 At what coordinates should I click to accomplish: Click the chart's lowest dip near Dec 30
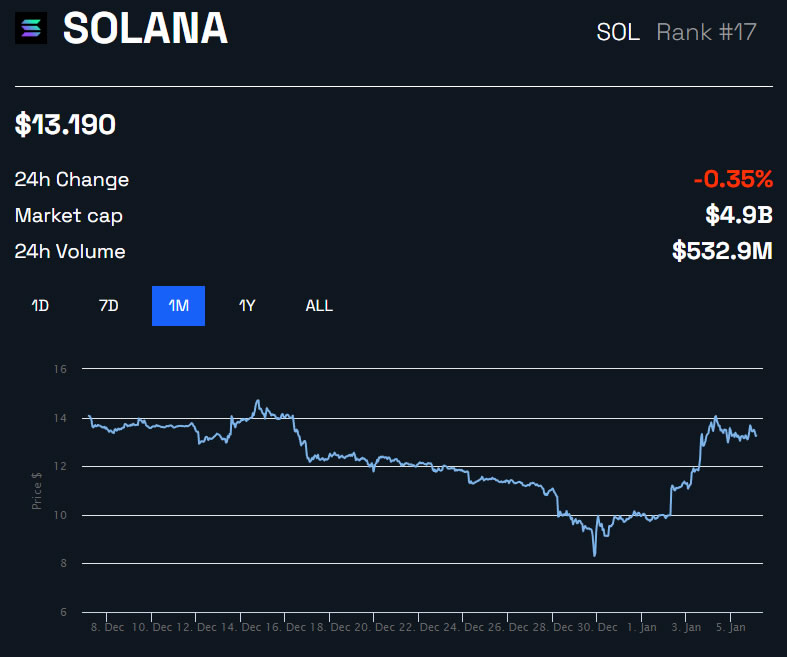click(595, 553)
